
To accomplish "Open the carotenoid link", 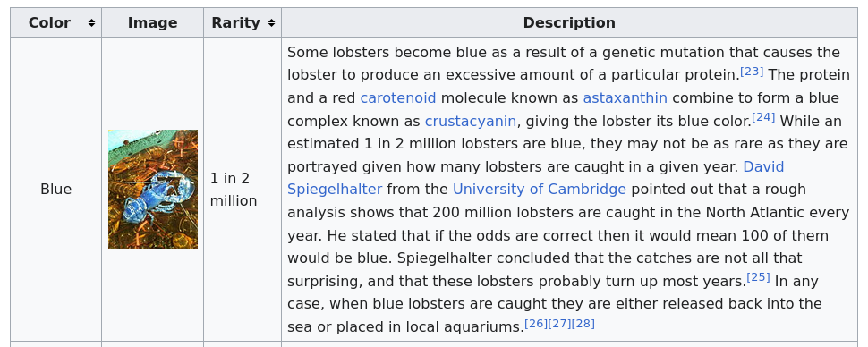I will [x=398, y=98].
